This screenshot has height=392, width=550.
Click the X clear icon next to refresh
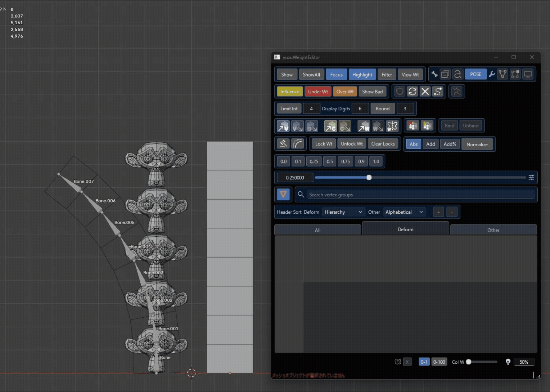click(x=425, y=91)
